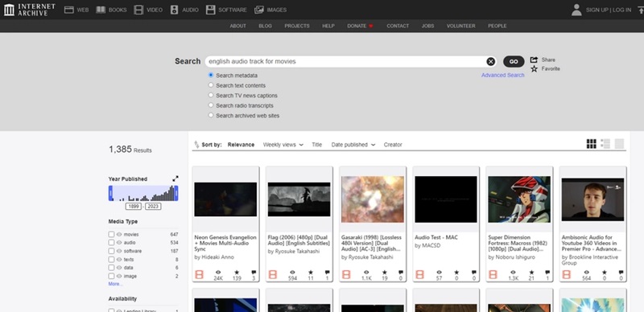Click the Log In link
Screen dimensions: 644x312
point(621,10)
